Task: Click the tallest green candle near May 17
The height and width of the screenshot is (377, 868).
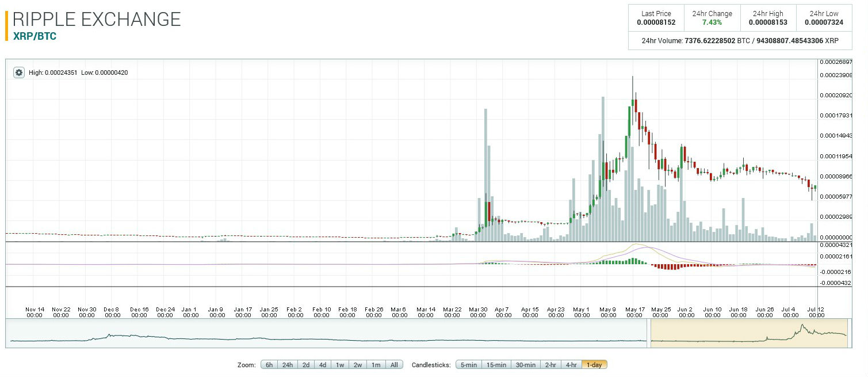Action: tap(629, 121)
